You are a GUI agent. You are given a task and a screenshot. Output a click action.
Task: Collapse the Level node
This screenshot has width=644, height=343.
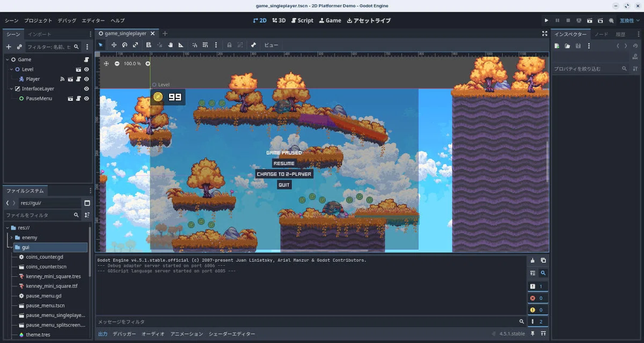[x=11, y=69]
